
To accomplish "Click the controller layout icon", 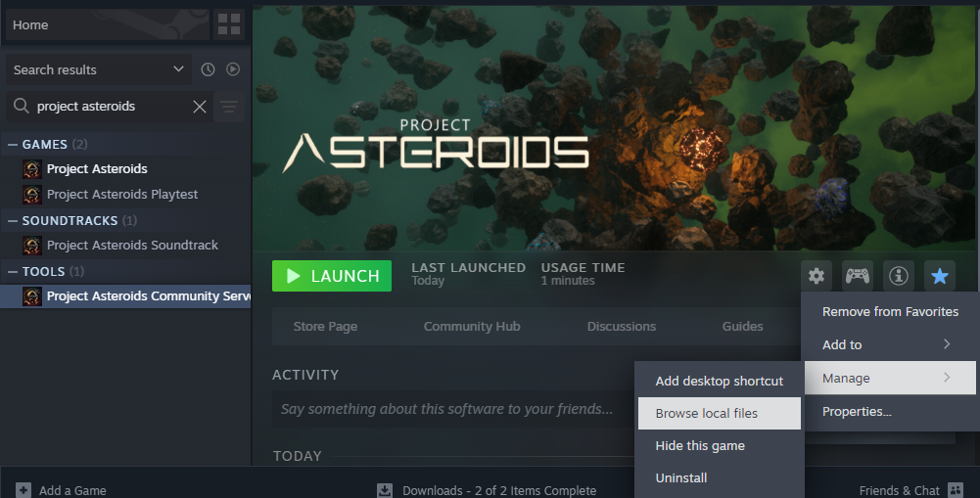I will click(x=858, y=276).
